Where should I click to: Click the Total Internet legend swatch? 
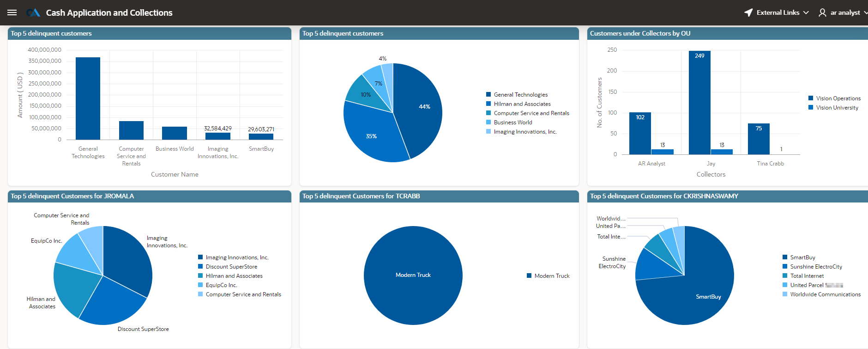[x=785, y=276]
